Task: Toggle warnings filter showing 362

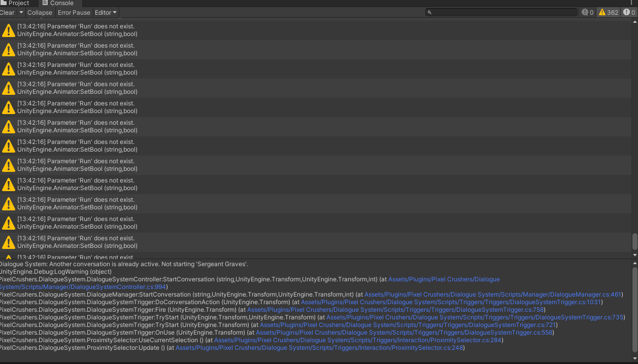Action: 608,12
